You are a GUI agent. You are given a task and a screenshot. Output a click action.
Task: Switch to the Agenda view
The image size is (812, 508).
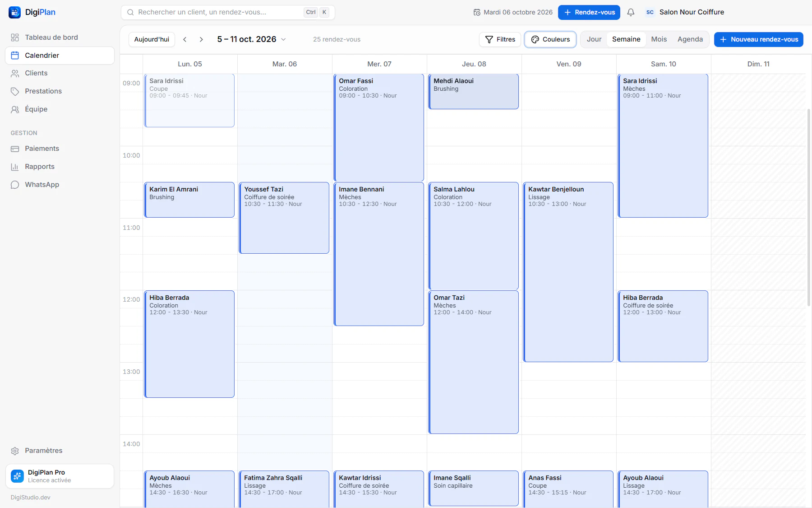coord(690,39)
